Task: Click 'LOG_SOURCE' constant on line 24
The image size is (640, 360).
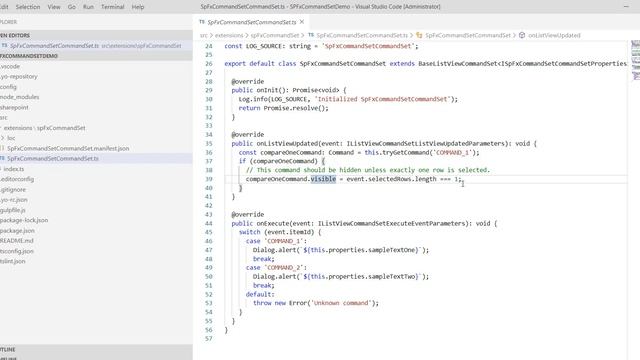Action: coord(264,46)
